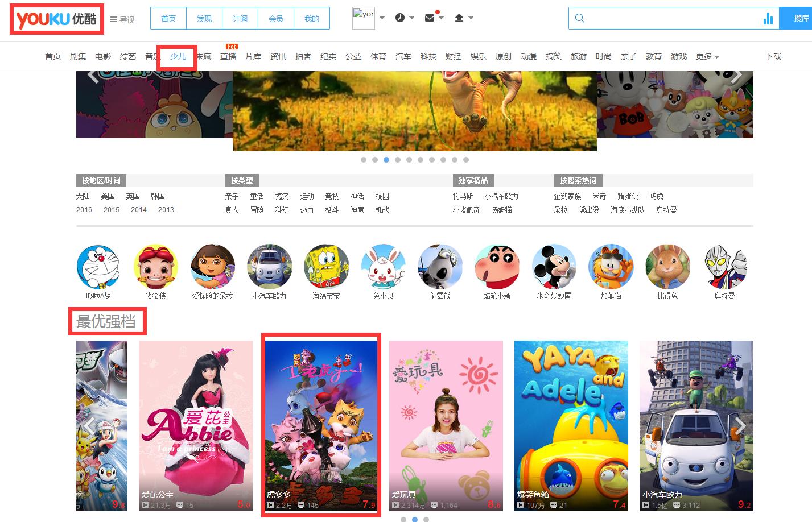Open the 我的 top tab
Screen dimensions: 812x522
[x=312, y=19]
